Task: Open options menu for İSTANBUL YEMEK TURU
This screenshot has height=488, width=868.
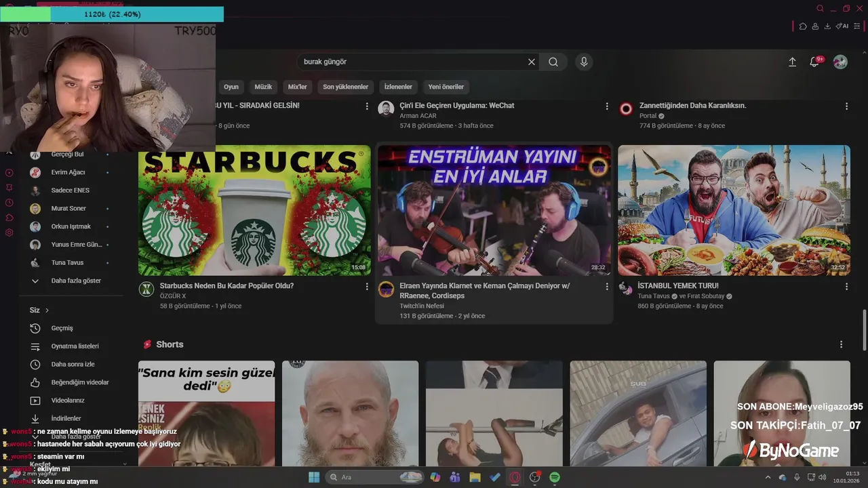Action: click(x=846, y=287)
